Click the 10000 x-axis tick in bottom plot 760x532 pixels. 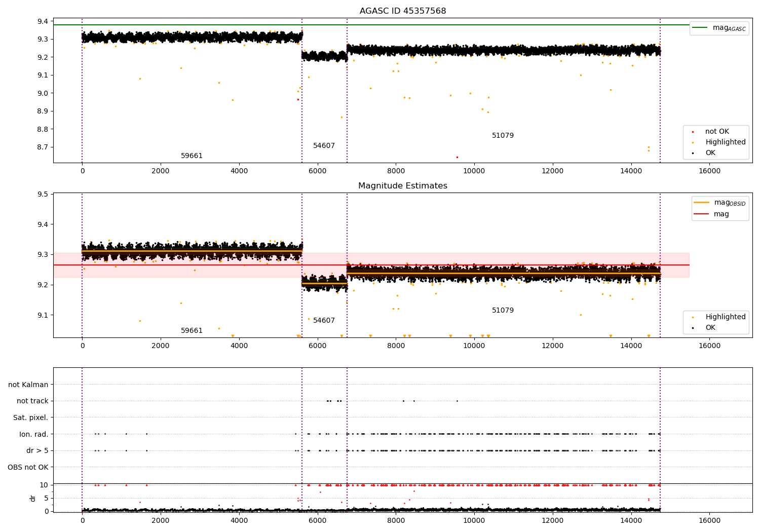(x=474, y=521)
